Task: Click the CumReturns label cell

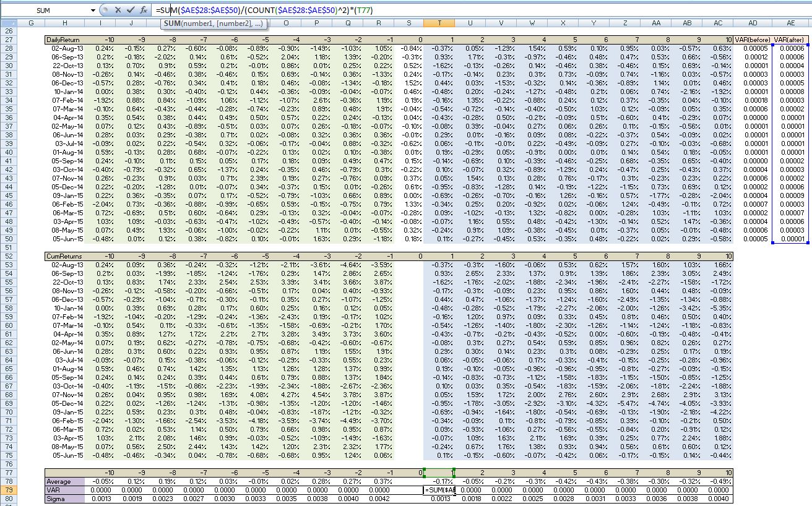Action: click(x=64, y=255)
